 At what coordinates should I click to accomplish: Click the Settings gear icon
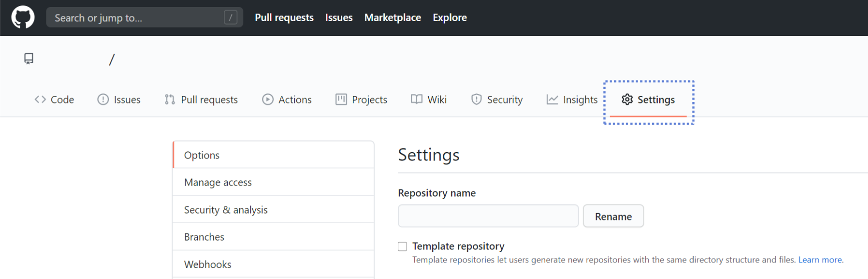(x=627, y=99)
